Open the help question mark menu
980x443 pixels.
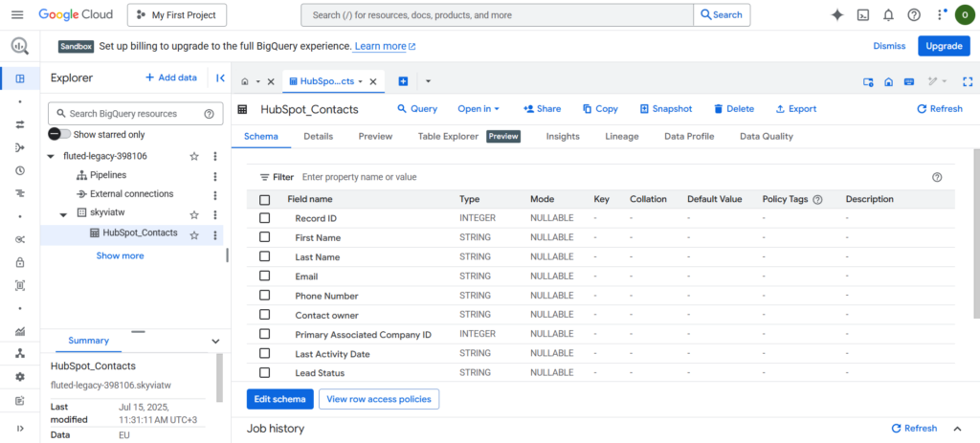point(914,15)
